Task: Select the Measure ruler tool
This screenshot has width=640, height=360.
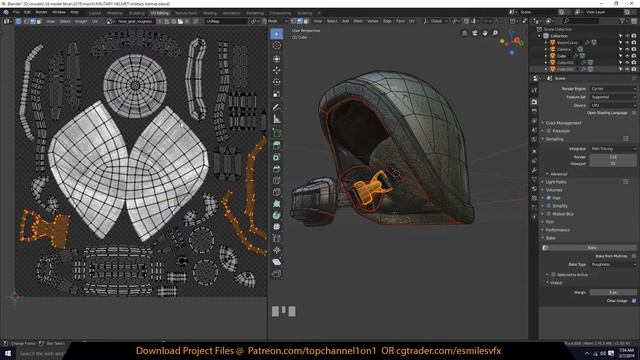Action: 277,119
